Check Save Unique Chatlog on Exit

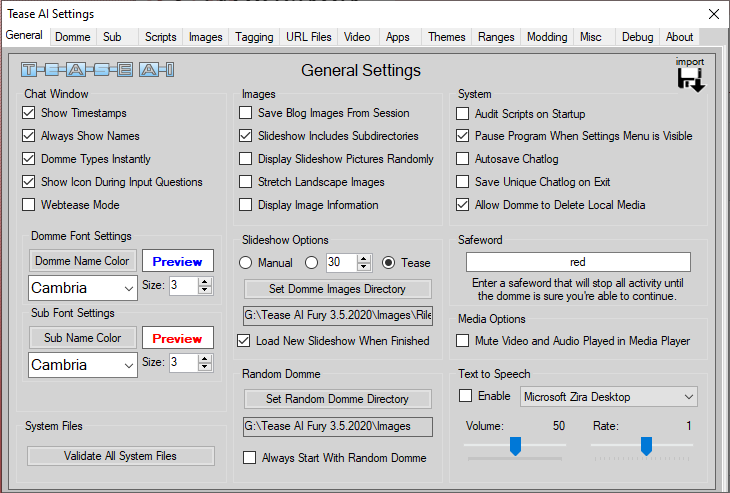coord(462,182)
